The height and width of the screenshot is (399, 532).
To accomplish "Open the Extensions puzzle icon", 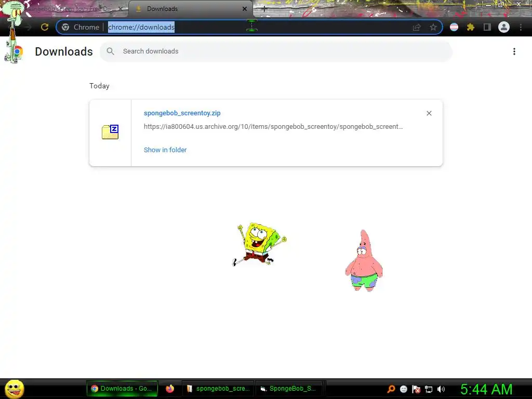I will [471, 27].
